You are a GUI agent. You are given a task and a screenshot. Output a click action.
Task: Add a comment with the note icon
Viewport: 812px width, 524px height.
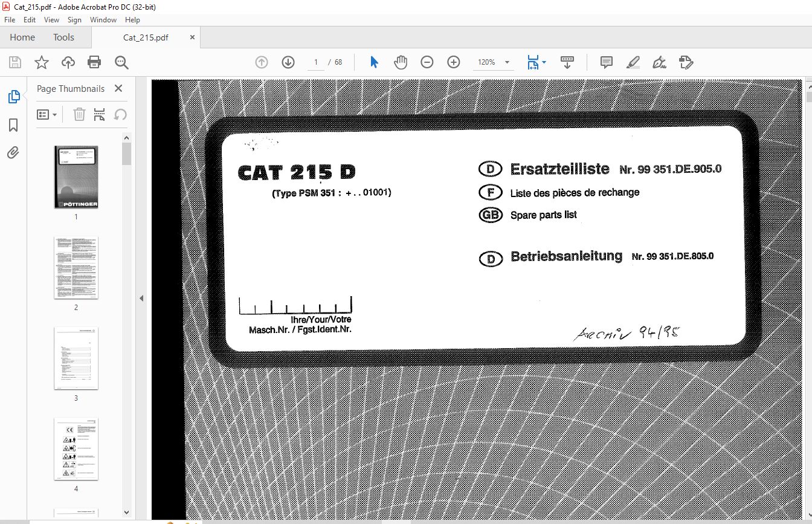click(606, 62)
